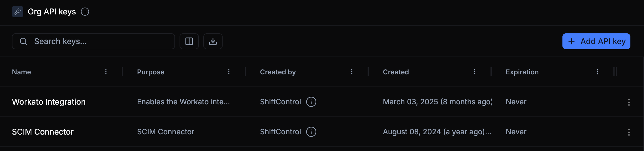
Task: Click info icon for SCIM Connector's creator
Action: pos(311,132)
